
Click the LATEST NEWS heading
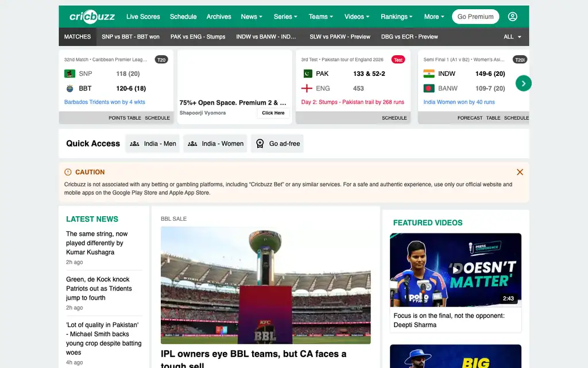click(92, 219)
